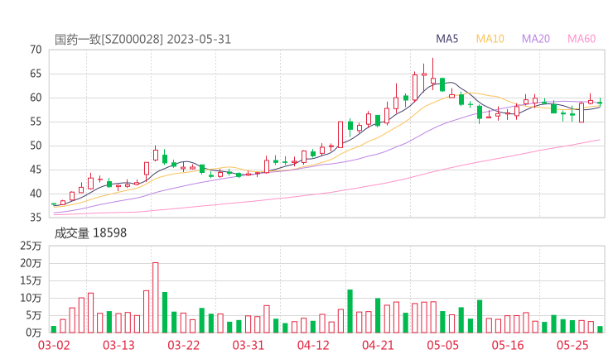Click the 20万 volume axis label
This screenshot has height=364, width=613.
(x=31, y=263)
